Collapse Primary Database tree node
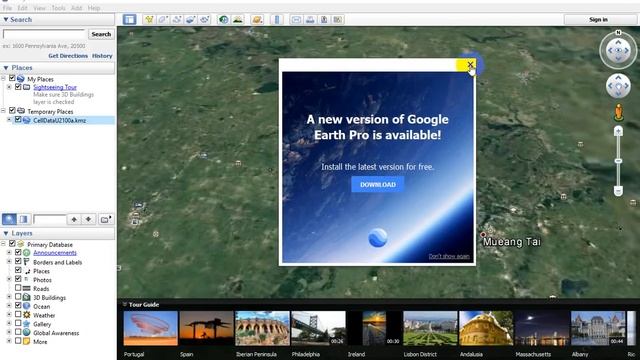 coord(3,244)
